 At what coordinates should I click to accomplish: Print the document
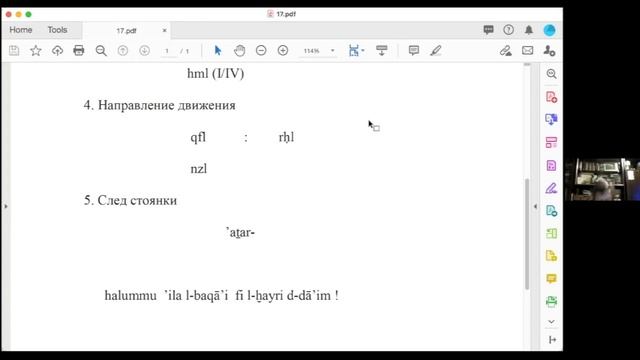(x=79, y=51)
